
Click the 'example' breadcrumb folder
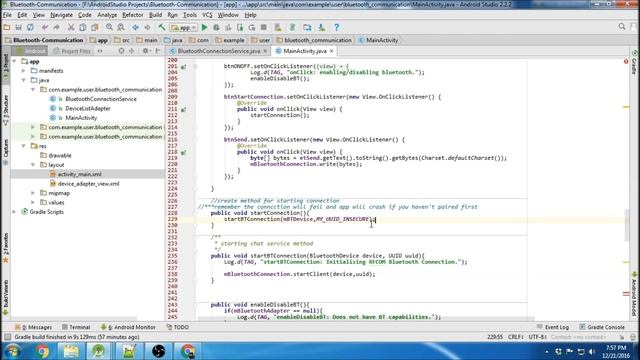tap(230, 40)
